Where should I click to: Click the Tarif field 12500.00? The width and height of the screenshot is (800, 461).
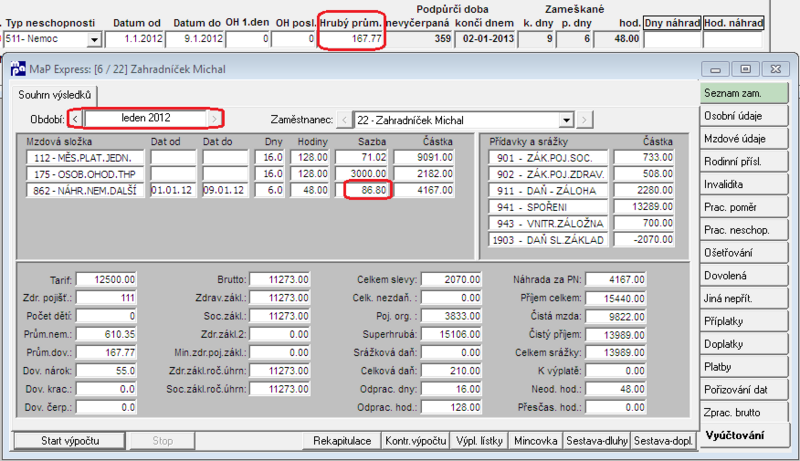point(106,280)
